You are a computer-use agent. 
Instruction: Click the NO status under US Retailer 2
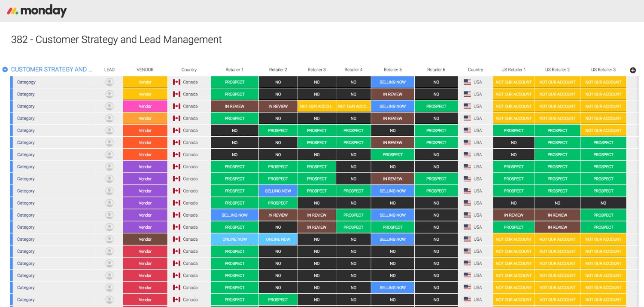coord(557,203)
